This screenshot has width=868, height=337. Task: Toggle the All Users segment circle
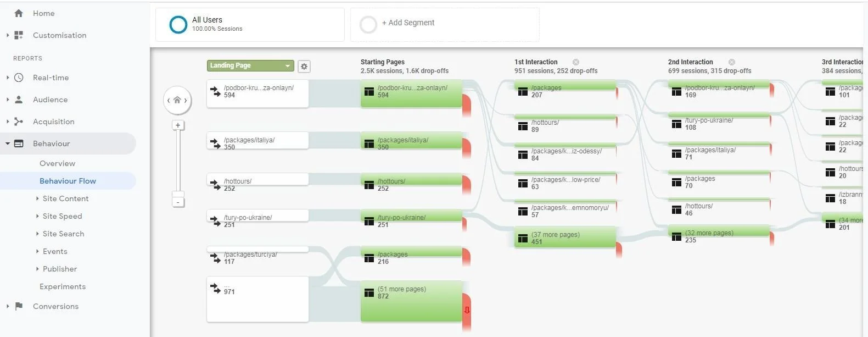[177, 24]
